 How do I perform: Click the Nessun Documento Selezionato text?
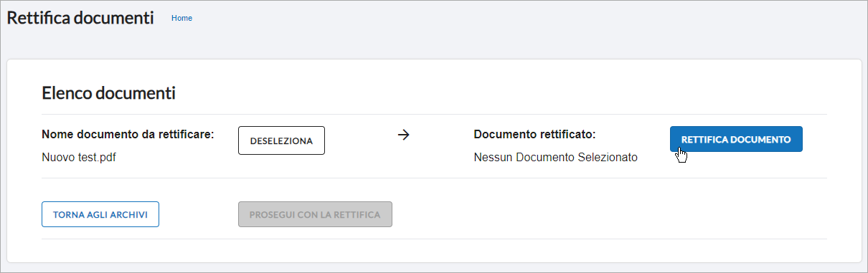pyautogui.click(x=555, y=158)
